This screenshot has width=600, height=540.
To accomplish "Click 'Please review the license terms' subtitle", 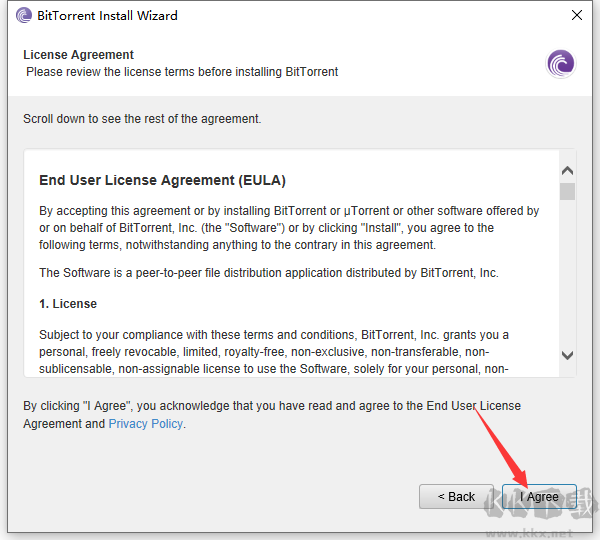I will click(x=182, y=72).
